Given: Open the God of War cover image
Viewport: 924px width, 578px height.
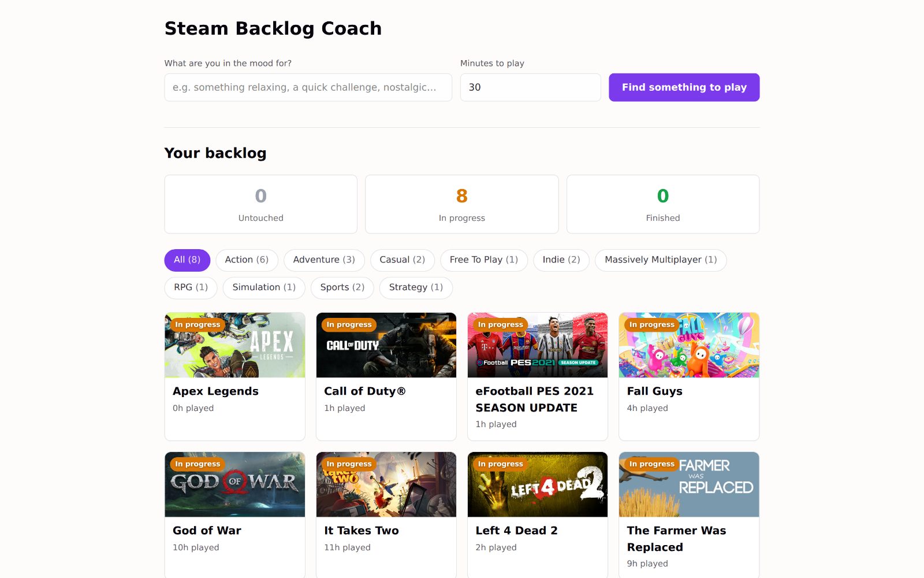Looking at the screenshot, I should click(235, 485).
